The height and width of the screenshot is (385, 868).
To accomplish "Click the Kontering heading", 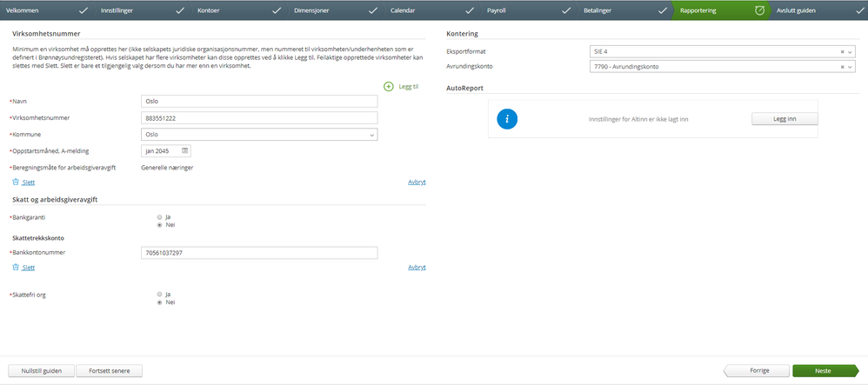I will [x=462, y=34].
